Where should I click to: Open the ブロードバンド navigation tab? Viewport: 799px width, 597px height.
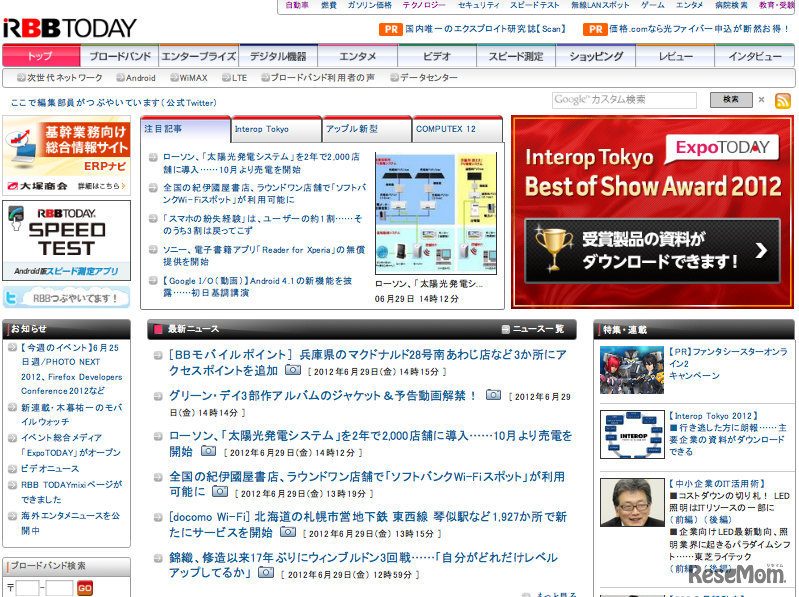(x=120, y=56)
